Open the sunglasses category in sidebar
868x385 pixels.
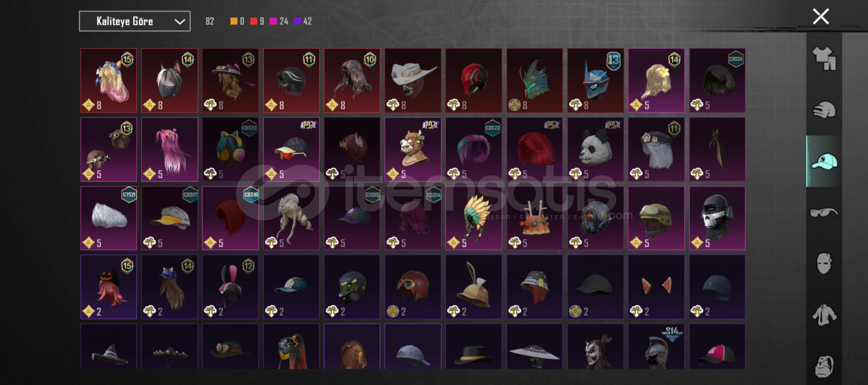coord(824,213)
